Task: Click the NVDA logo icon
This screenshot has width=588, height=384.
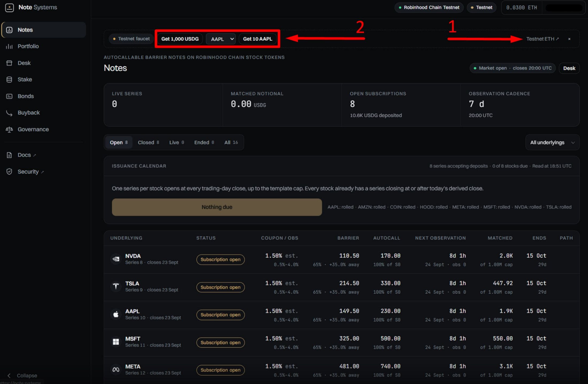Action: click(116, 259)
